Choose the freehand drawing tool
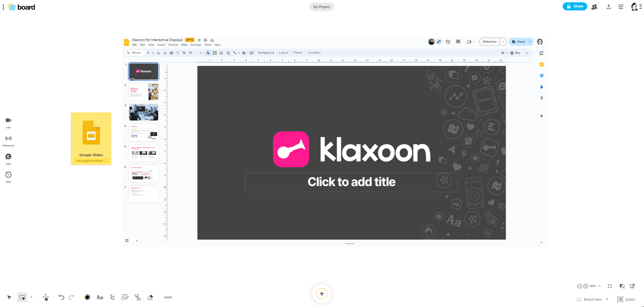Viewport: 644px width, 307px height. click(x=112, y=297)
